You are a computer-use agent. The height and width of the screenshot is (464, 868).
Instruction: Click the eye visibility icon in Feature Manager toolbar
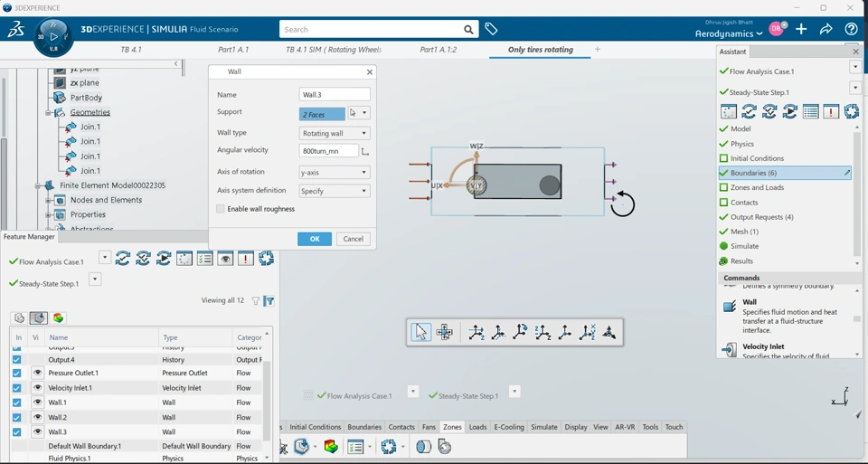point(225,259)
